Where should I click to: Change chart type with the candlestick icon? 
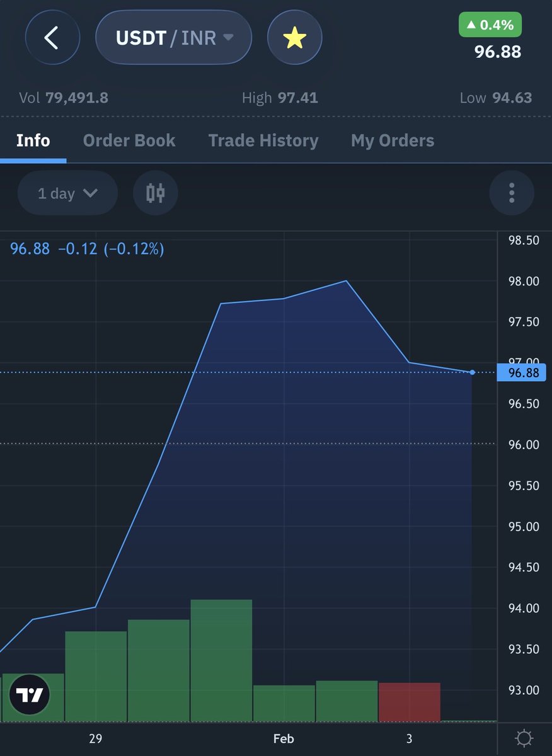click(x=156, y=193)
